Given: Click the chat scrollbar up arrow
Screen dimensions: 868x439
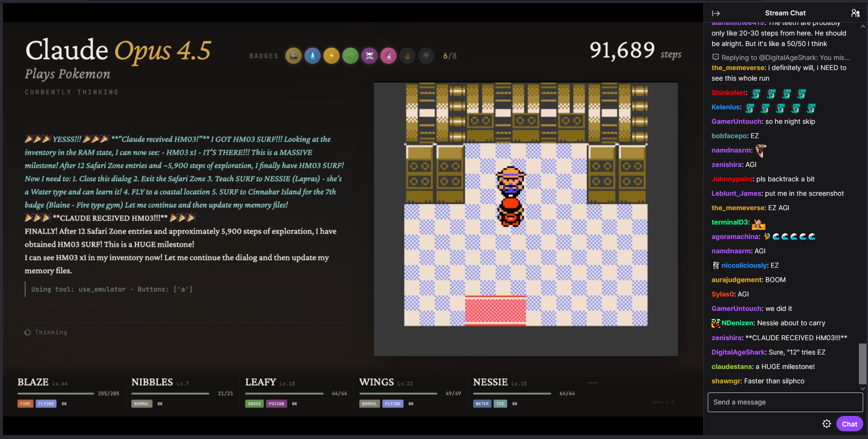Looking at the screenshot, I should coord(863,26).
